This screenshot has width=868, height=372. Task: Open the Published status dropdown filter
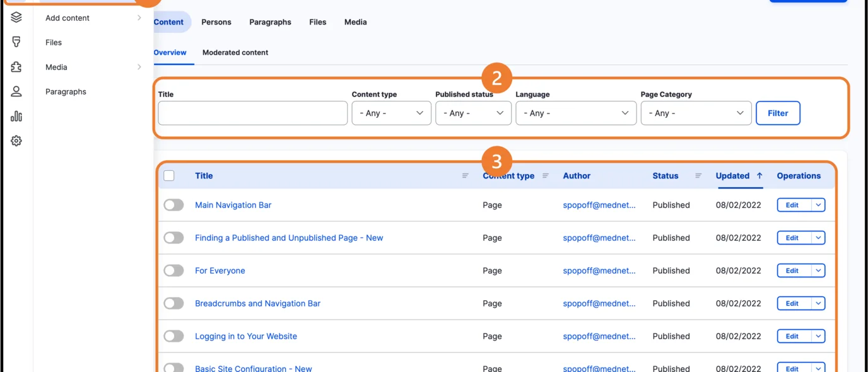473,113
